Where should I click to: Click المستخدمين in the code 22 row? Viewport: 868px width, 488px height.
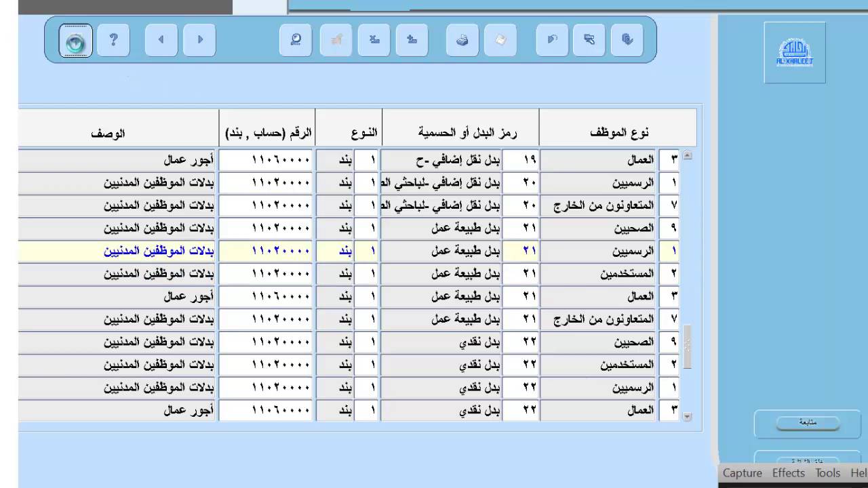598,365
